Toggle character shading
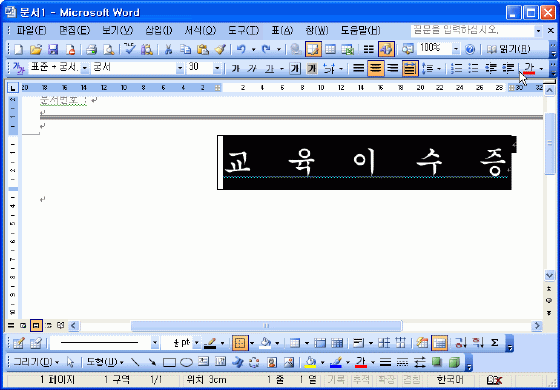 (312, 68)
